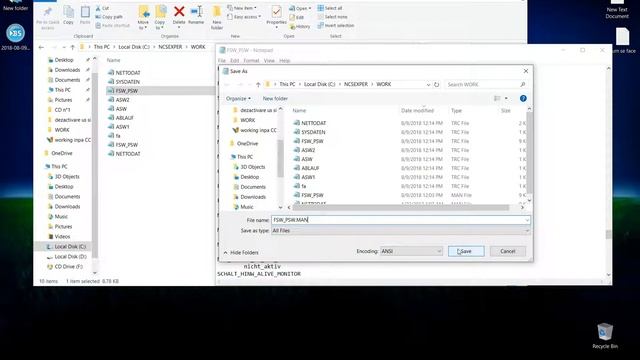Open Save as type dropdown
The image size is (640, 360).
point(400,231)
